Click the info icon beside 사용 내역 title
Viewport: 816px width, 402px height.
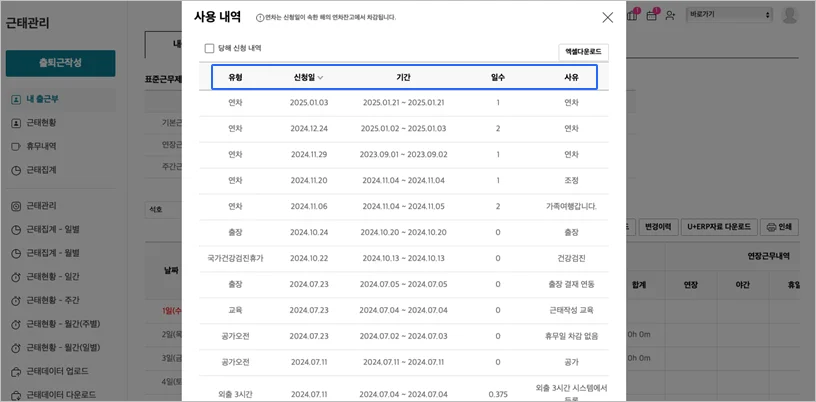[260, 18]
